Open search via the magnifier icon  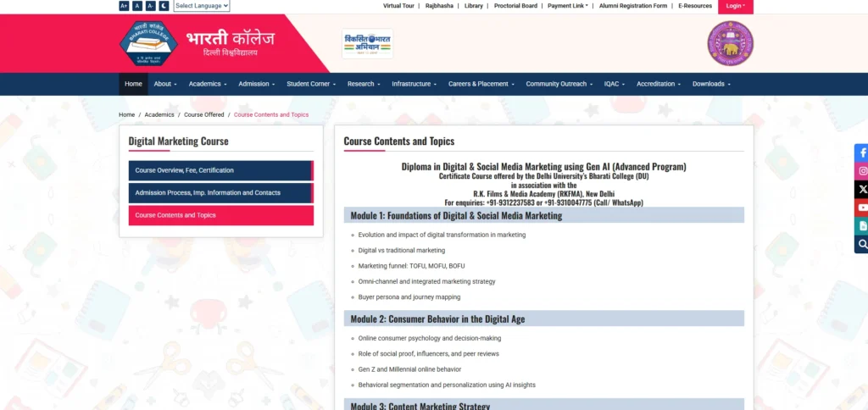[x=862, y=245]
